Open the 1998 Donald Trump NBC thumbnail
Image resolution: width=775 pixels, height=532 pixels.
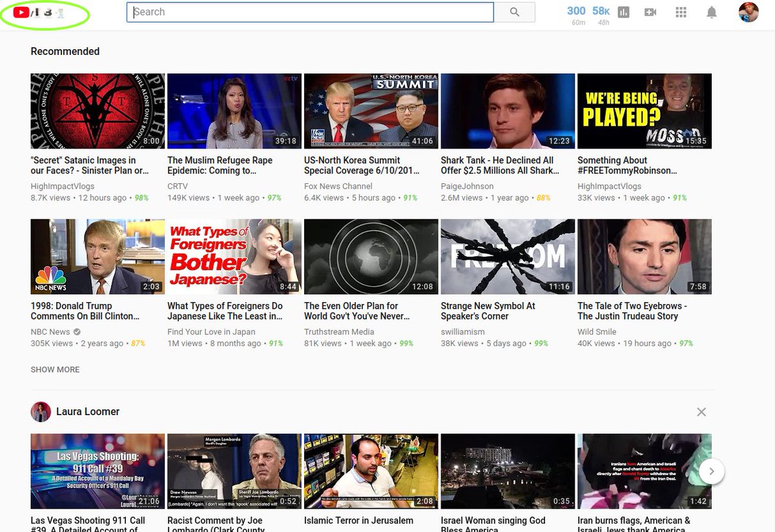tap(98, 257)
